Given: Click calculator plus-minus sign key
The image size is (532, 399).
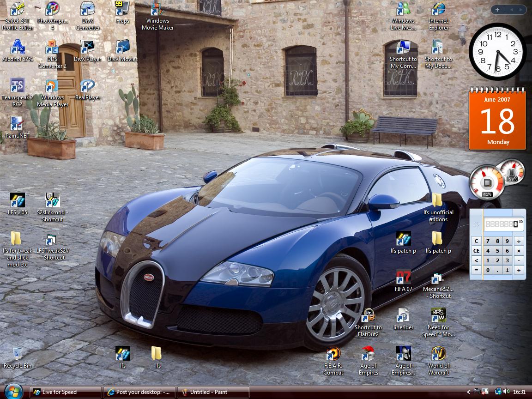Looking at the screenshot, I should click(x=508, y=270).
